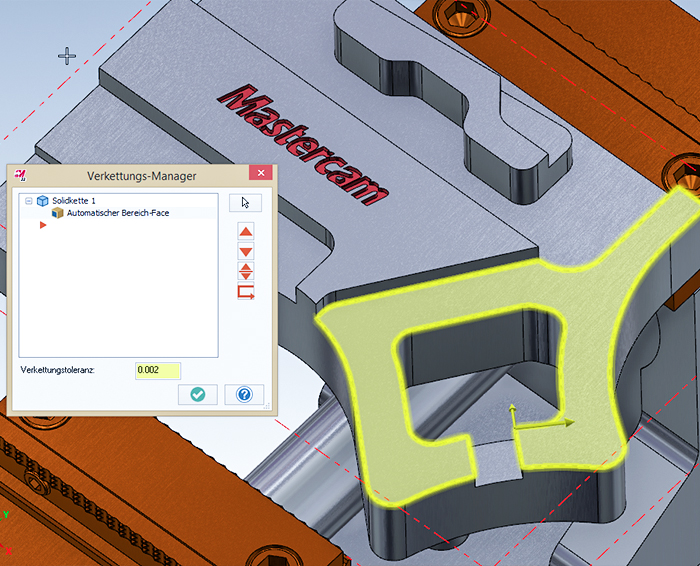
Task: Select the Solidkette 1 tree entry
Action: click(74, 201)
